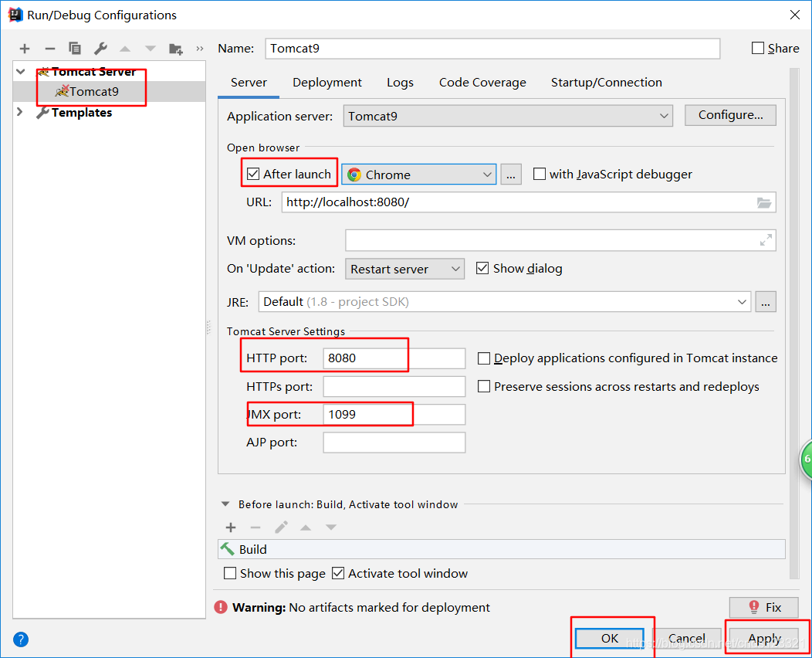Click the HTTP port field

click(394, 358)
